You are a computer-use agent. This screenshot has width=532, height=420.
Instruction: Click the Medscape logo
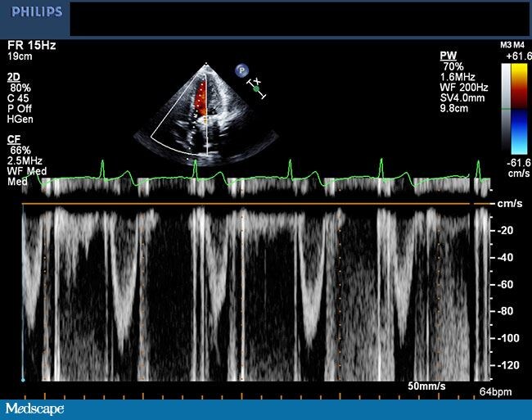tap(34, 409)
